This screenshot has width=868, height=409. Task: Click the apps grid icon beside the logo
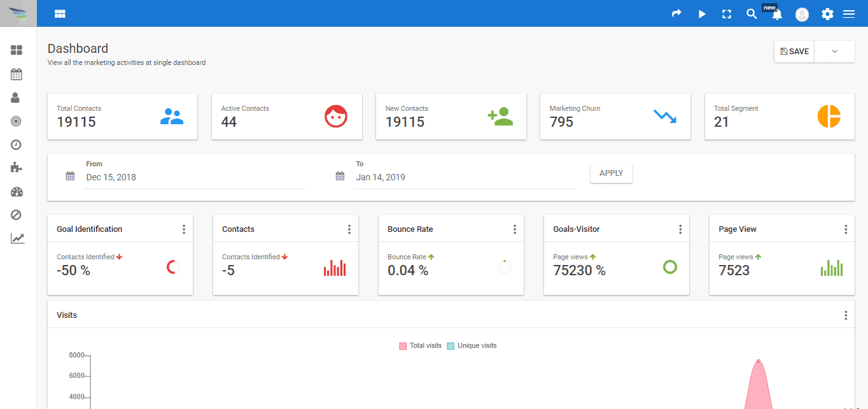coord(60,13)
